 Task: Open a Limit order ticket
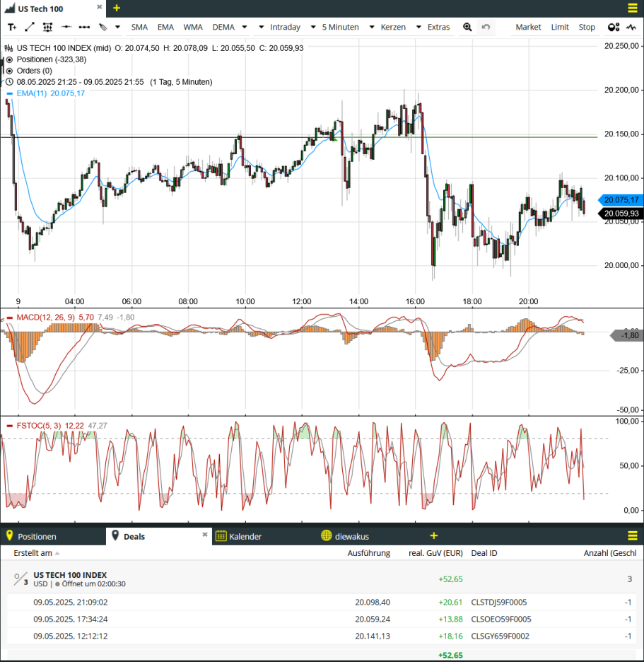coord(560,27)
